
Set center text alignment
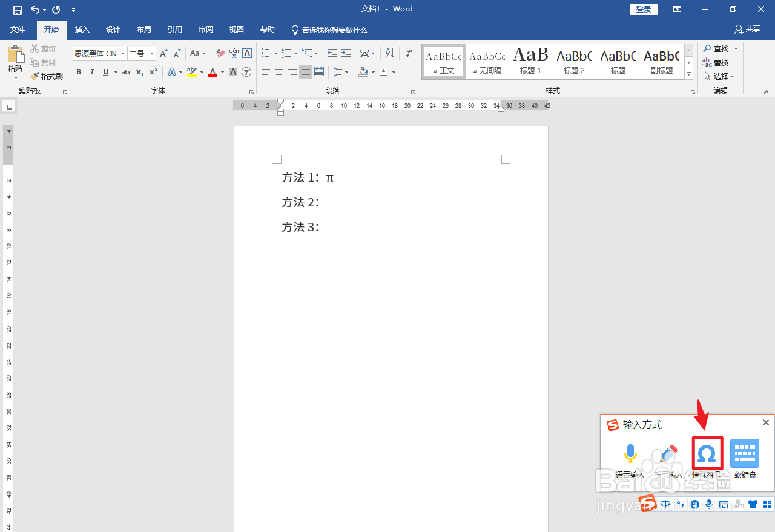279,72
